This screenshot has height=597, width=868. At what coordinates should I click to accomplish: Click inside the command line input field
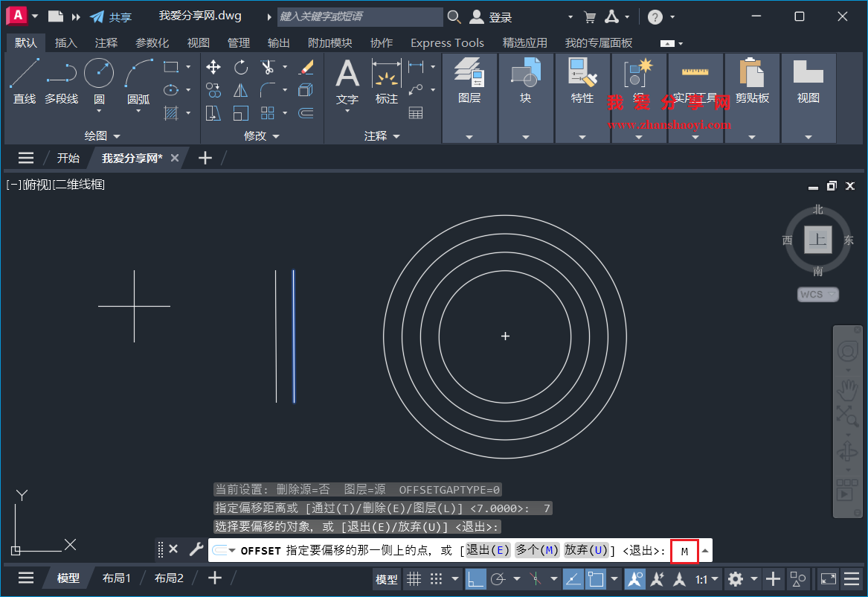coord(684,551)
